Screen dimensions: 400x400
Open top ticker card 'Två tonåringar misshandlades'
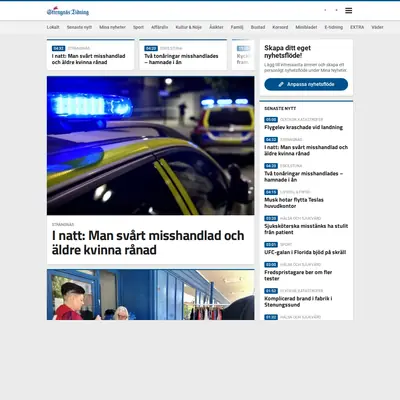[183, 55]
